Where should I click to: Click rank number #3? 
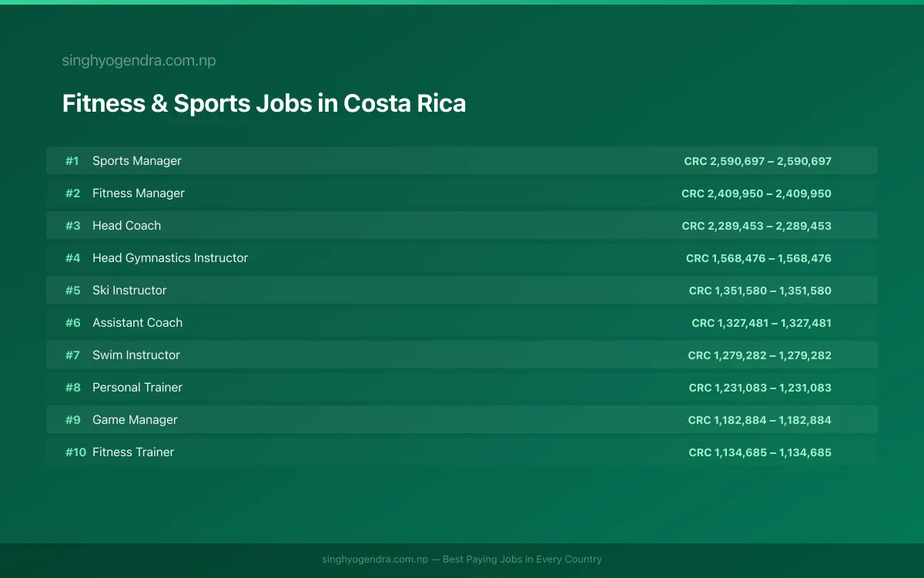coord(72,226)
